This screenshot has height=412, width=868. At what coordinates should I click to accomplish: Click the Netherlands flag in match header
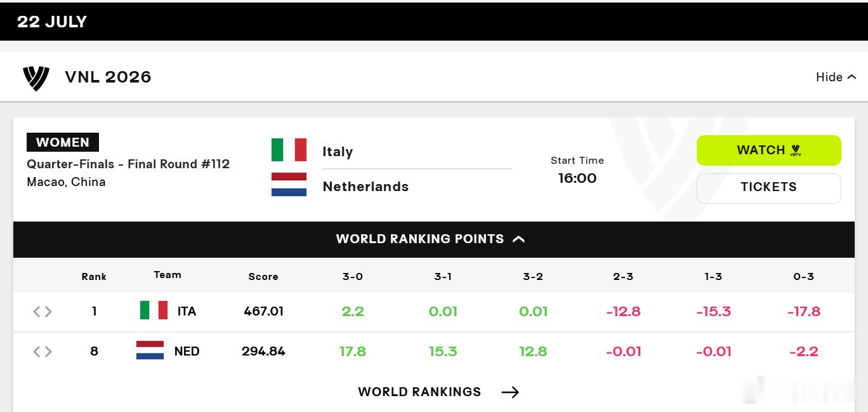[289, 185]
